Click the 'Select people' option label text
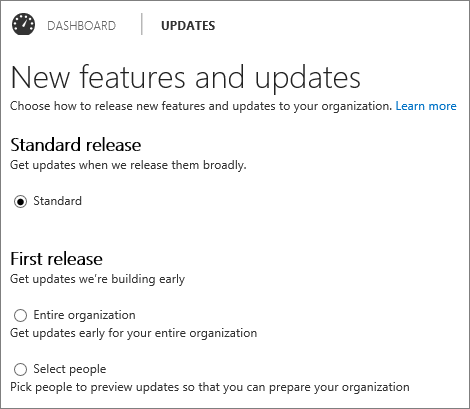The image size is (470, 409). coord(70,369)
